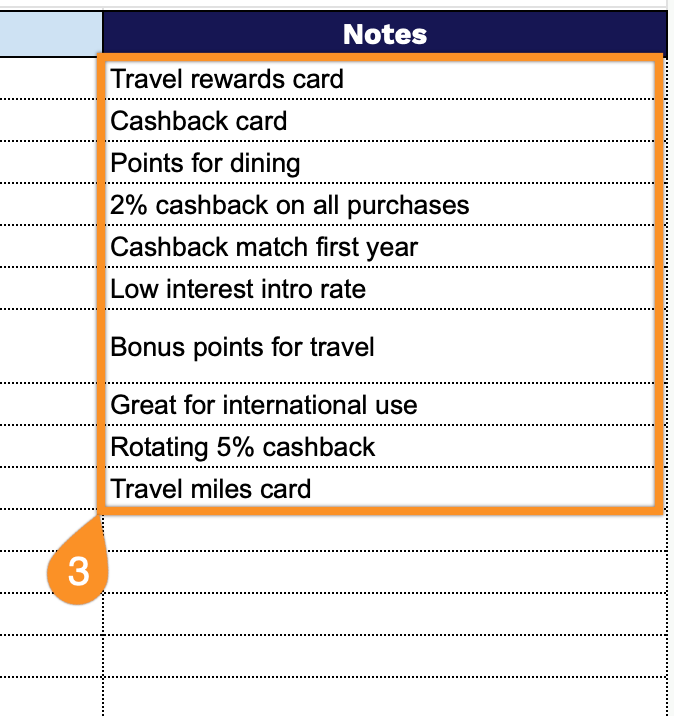Click left-column cell beside "Rotating 5% cashback"
The image size is (674, 716).
50,447
